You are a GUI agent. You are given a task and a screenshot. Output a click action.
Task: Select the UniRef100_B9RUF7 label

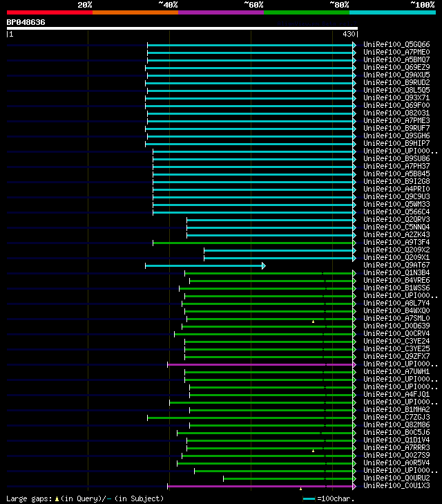tap(396, 129)
